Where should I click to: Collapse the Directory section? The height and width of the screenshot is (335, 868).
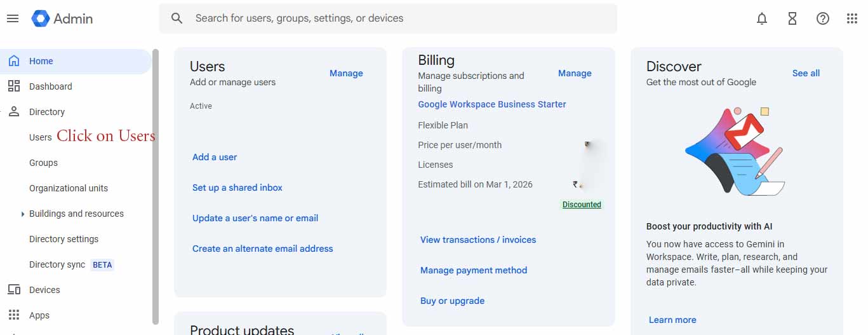pyautogui.click(x=47, y=112)
